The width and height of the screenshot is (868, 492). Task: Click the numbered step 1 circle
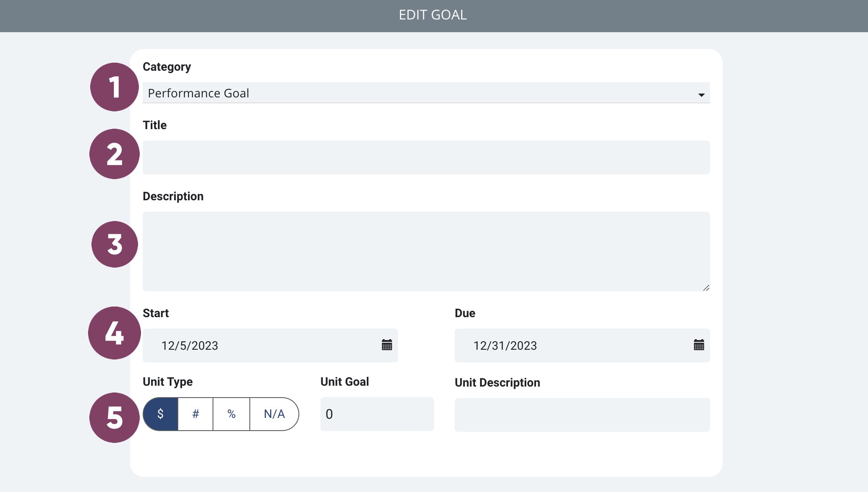click(x=114, y=87)
